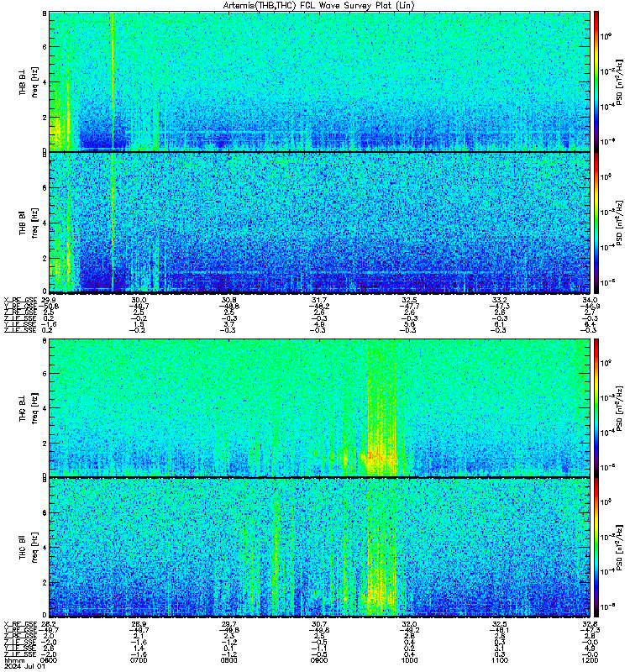Click the PSD color bar beside THC B⊥ panel
Image resolution: width=630 pixels, height=672 pixels.
click(596, 407)
